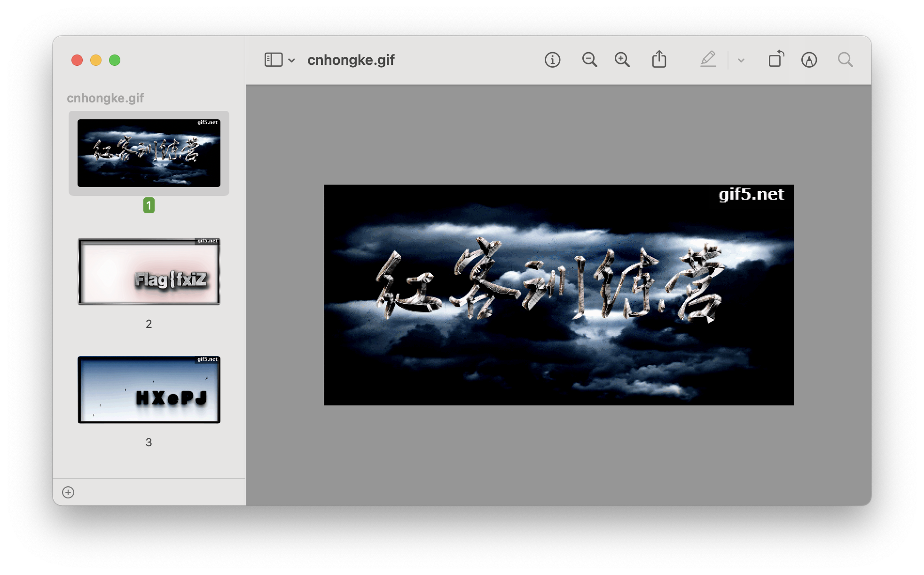Toggle the sidebar view button
This screenshot has width=924, height=575.
(273, 60)
